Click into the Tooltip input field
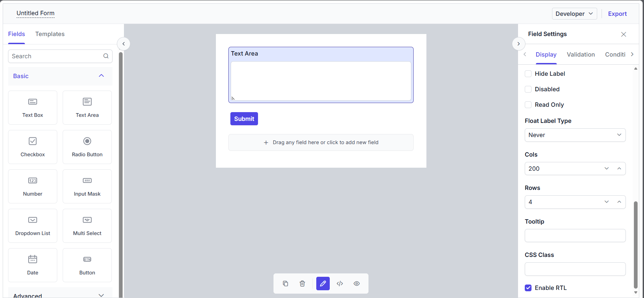Viewport: 644px width, 298px height. pyautogui.click(x=575, y=235)
